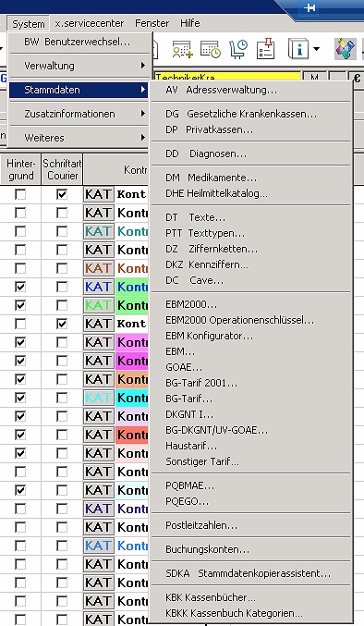The image size is (364, 626).
Task: Click the yellow TechnikerKra field
Action: 227,77
